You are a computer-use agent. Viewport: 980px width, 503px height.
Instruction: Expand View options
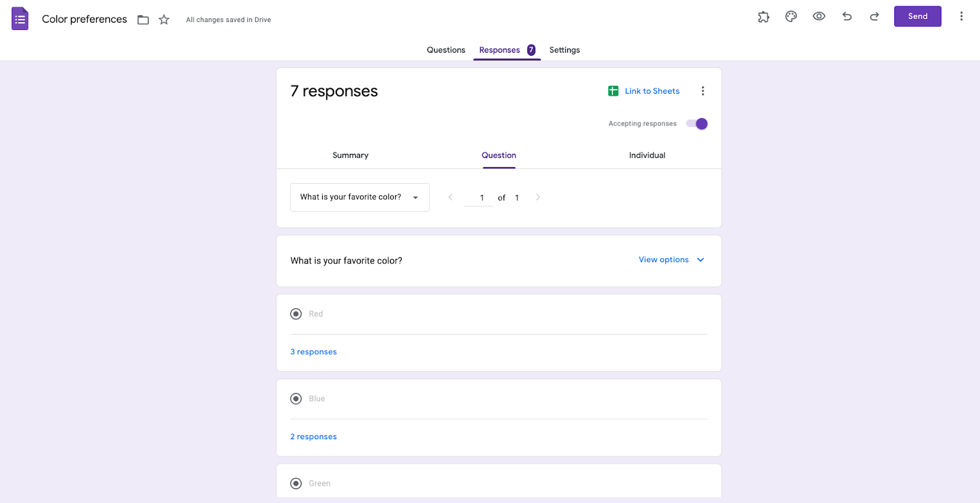(x=671, y=260)
